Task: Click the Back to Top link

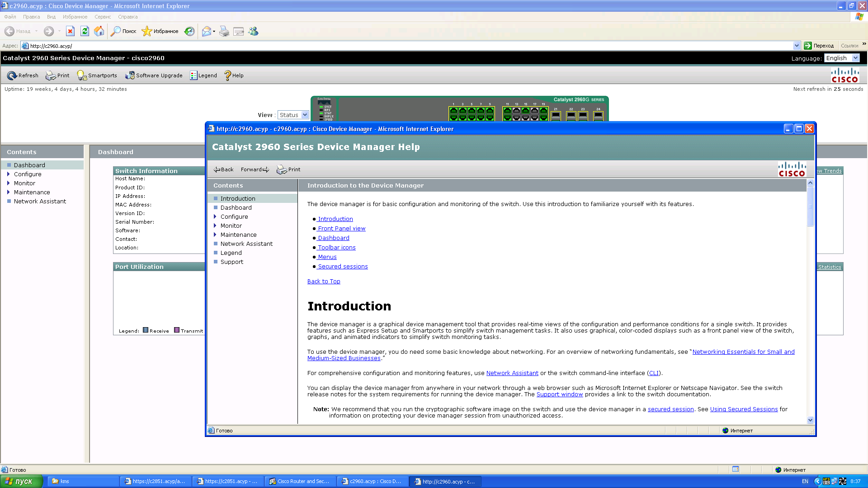Action: [324, 282]
